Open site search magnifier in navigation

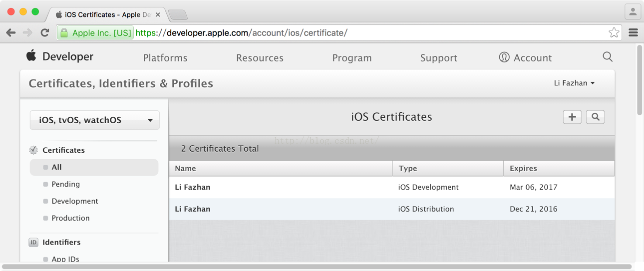[x=608, y=57]
